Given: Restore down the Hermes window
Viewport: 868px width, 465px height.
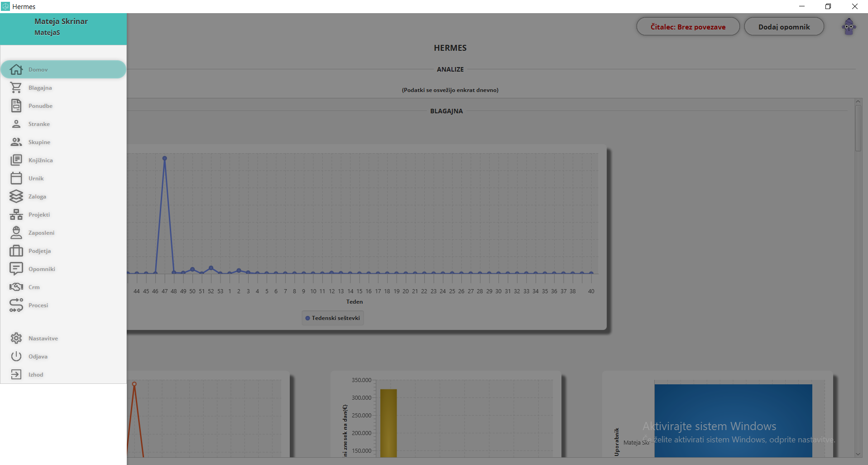Looking at the screenshot, I should tap(828, 6).
